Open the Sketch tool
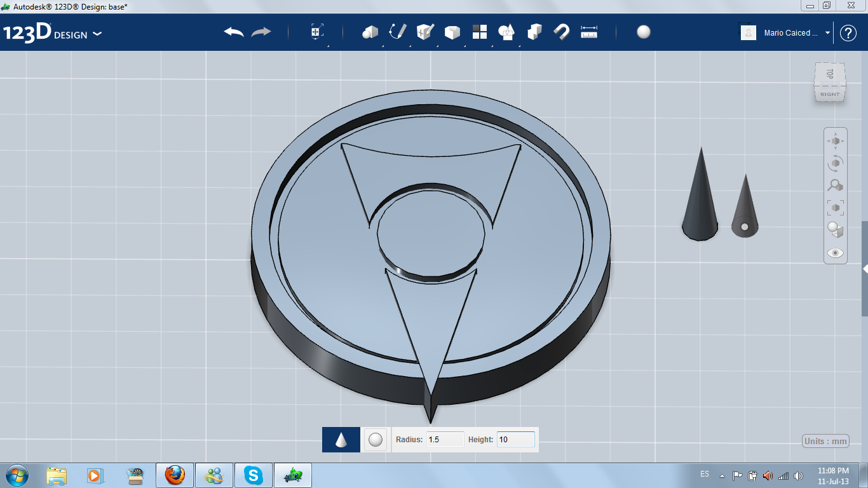The width and height of the screenshot is (868, 488). 398,32
